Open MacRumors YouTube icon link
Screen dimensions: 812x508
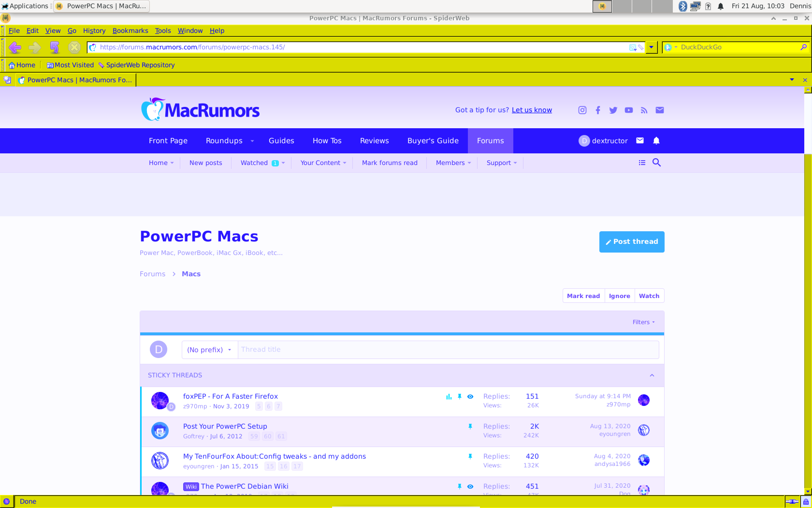(629, 110)
